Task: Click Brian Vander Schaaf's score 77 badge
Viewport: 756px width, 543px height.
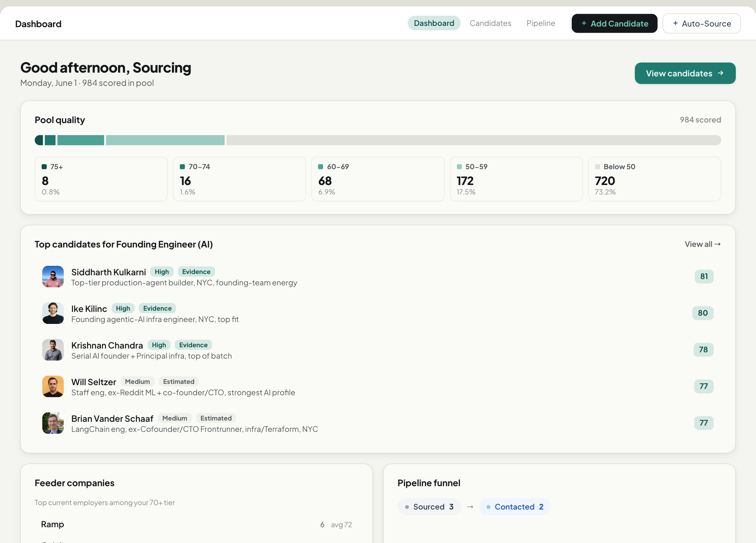Action: click(x=704, y=423)
